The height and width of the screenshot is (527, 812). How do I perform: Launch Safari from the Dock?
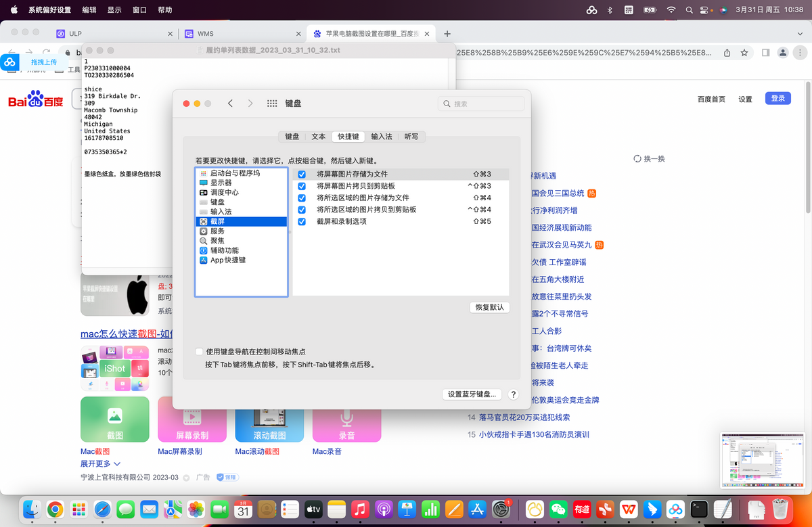(x=102, y=509)
